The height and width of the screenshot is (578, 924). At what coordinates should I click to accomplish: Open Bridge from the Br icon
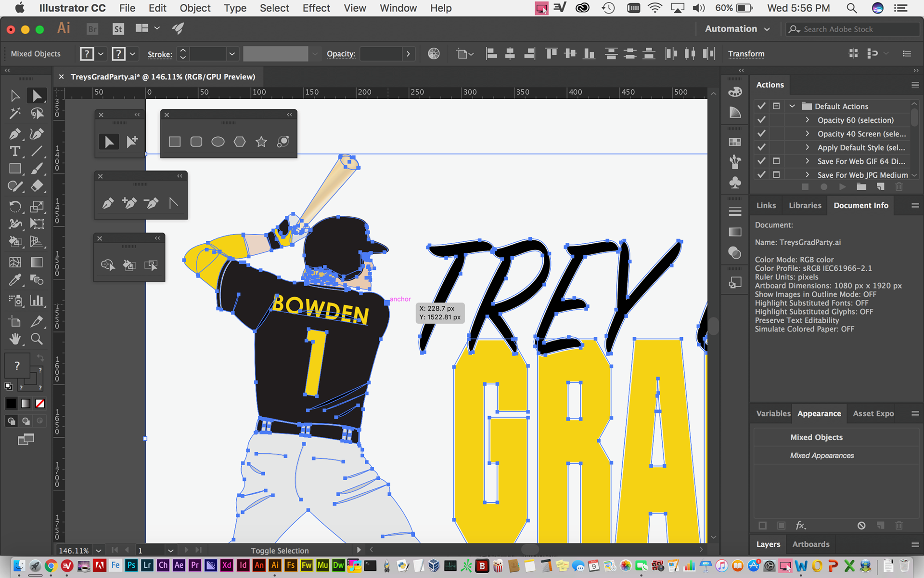[92, 29]
